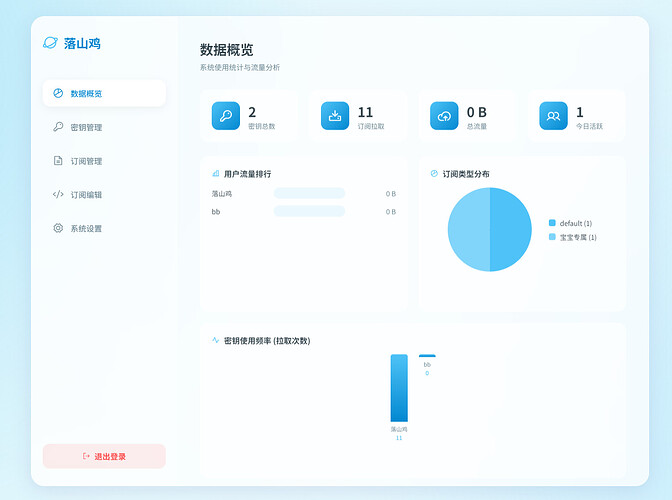672x500 pixels.
Task: Click the users icon on the 今日活跃 card
Action: [x=553, y=116]
